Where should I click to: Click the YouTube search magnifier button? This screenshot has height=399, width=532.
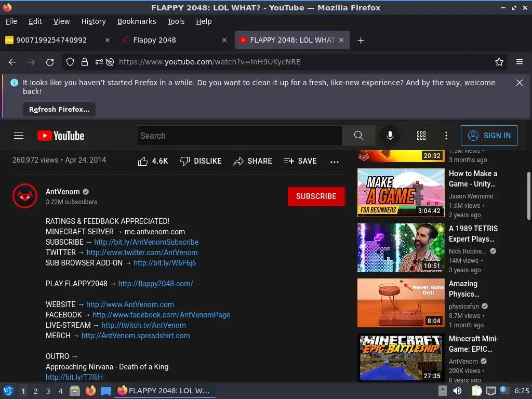358,136
